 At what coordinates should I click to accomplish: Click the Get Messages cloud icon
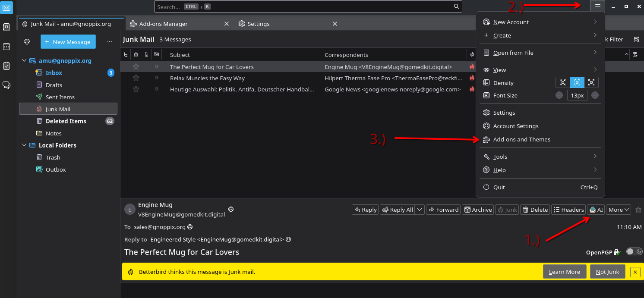click(x=27, y=42)
